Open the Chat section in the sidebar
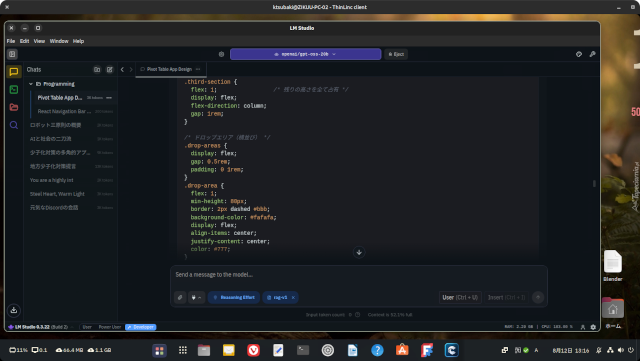The width and height of the screenshot is (640, 361). tap(13, 72)
